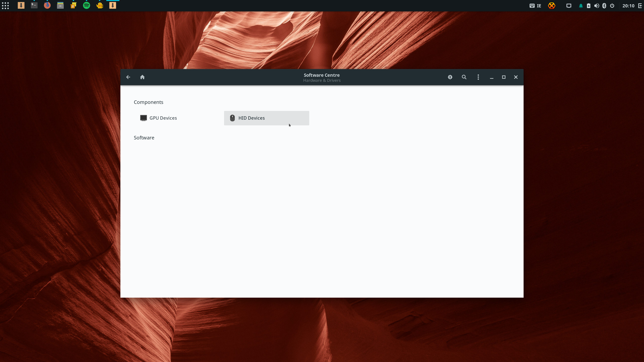
Task: Open the sidebar panel toggle at far right
Action: 640,6
